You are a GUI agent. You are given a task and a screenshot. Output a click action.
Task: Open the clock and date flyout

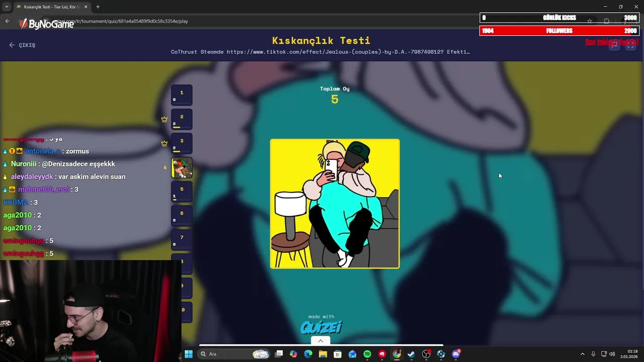point(628,354)
